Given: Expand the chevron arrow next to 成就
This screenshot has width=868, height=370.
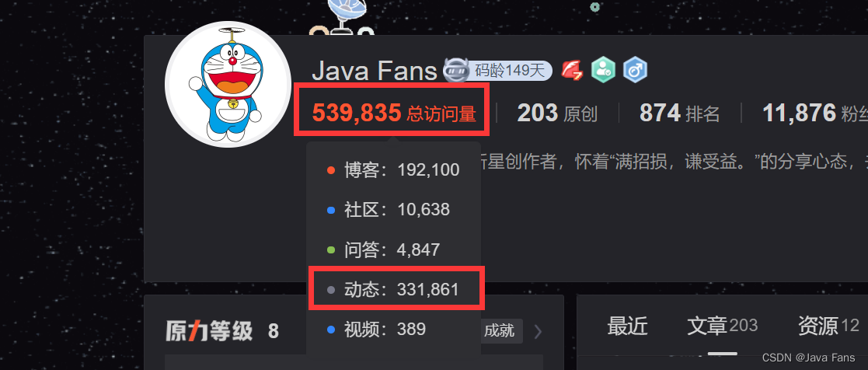Looking at the screenshot, I should (x=538, y=331).
